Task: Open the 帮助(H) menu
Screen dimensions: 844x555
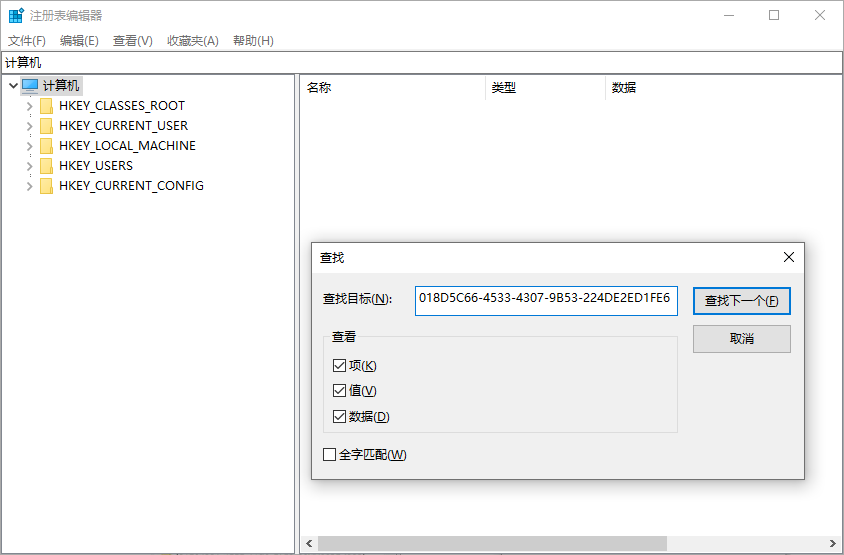Action: [253, 40]
